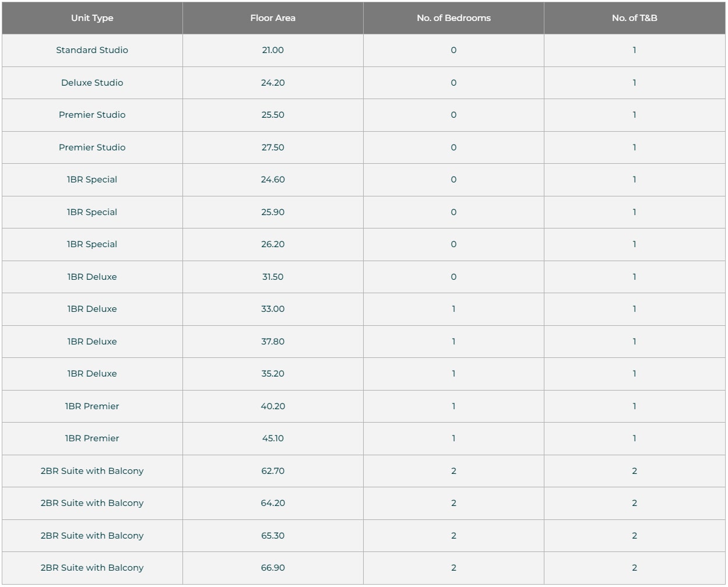
Task: Click floor area 33.00
Action: (x=273, y=309)
